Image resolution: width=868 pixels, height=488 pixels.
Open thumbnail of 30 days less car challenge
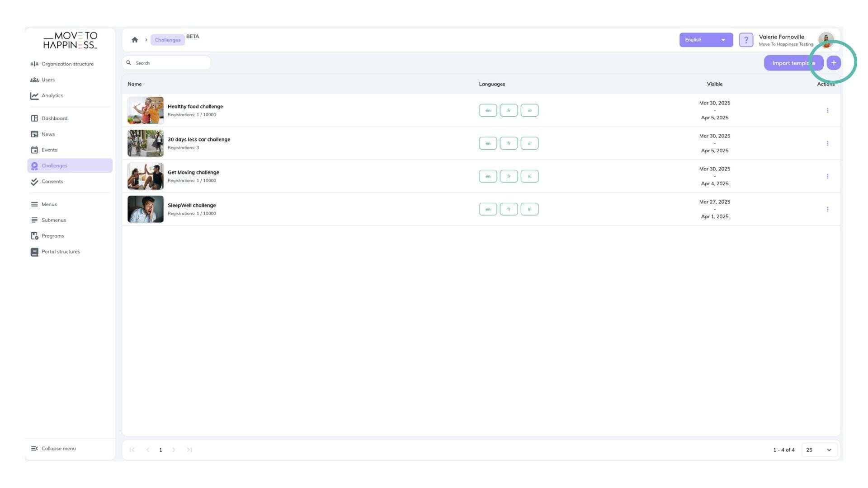[146, 143]
